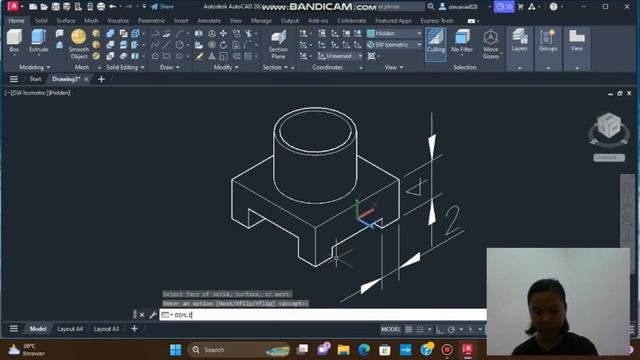Click the Bandicam record icon in taskbar

[x=447, y=350]
